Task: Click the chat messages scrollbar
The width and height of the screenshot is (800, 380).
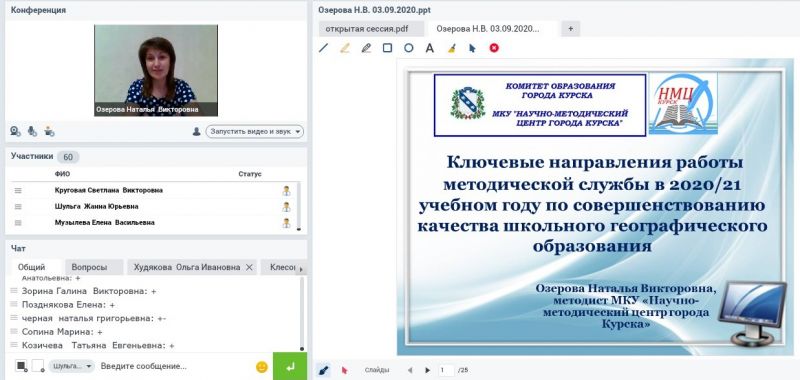Action: point(302,314)
